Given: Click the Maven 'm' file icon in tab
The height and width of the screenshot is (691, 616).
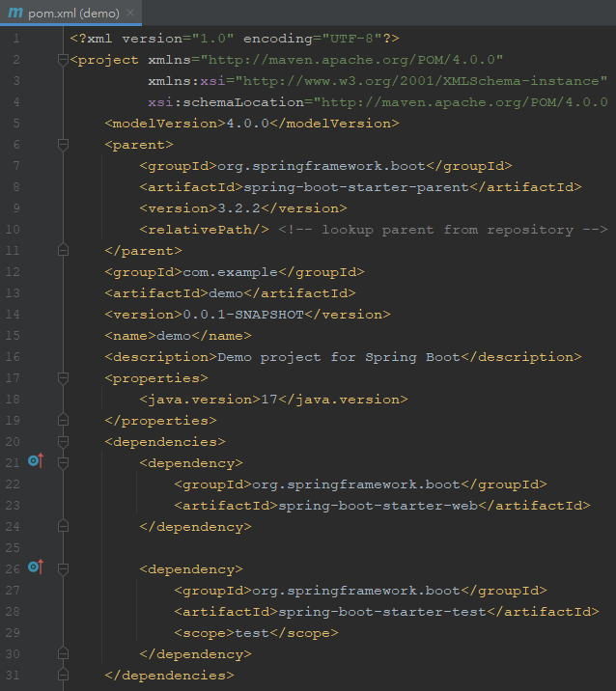Looking at the screenshot, I should [15, 13].
